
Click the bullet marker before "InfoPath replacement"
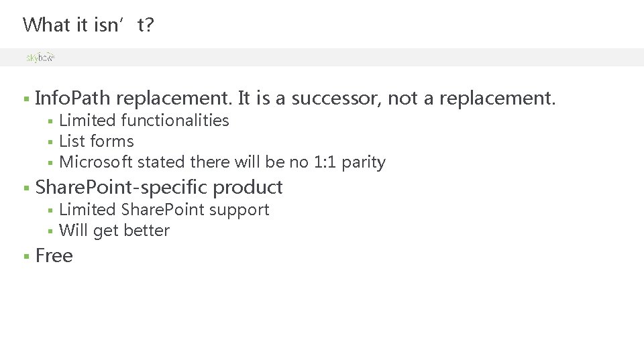coord(25,100)
